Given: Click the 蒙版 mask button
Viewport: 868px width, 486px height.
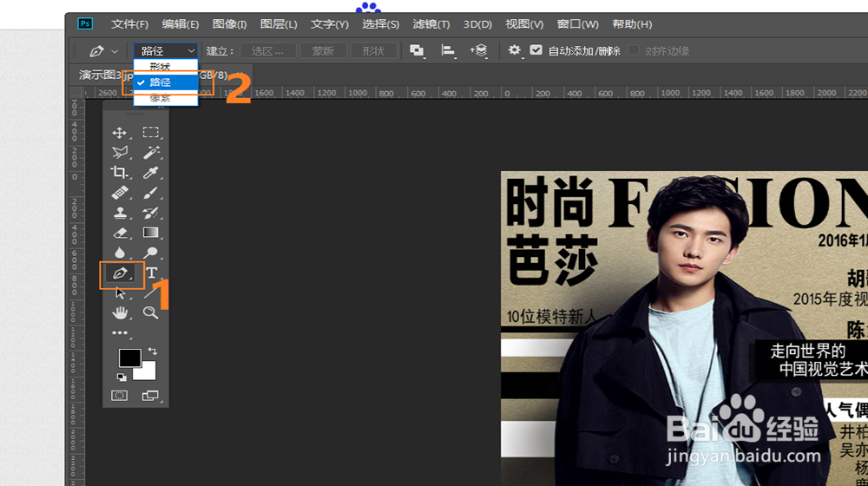Looking at the screenshot, I should 323,51.
